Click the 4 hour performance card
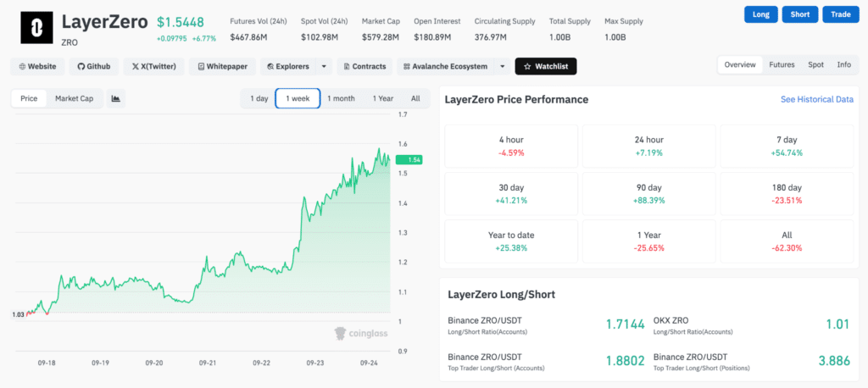Image resolution: width=868 pixels, height=388 pixels. pos(511,146)
